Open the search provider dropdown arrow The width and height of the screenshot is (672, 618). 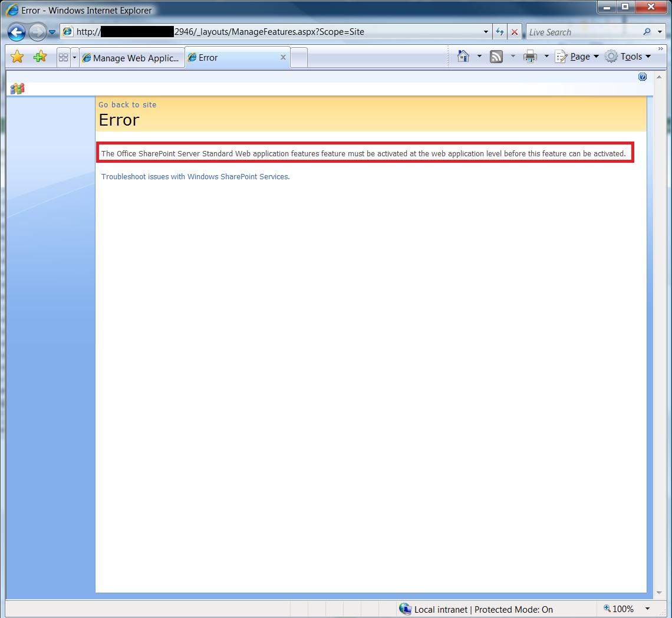(660, 32)
